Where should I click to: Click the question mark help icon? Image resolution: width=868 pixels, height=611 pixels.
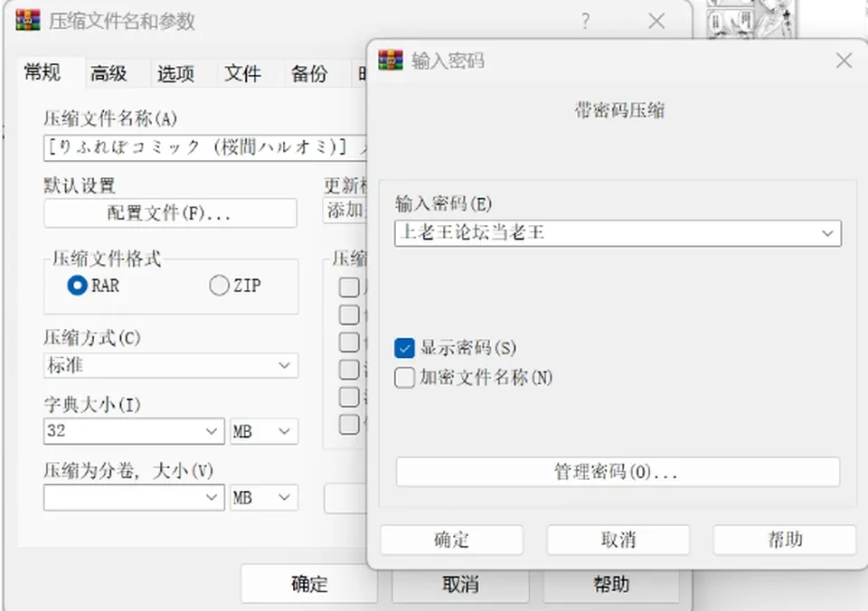coord(585,22)
